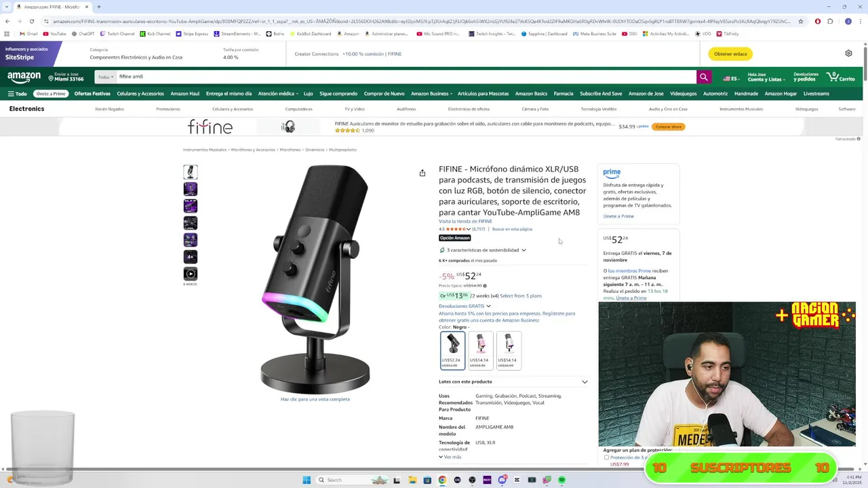Select the pink microphone color option

481,350
